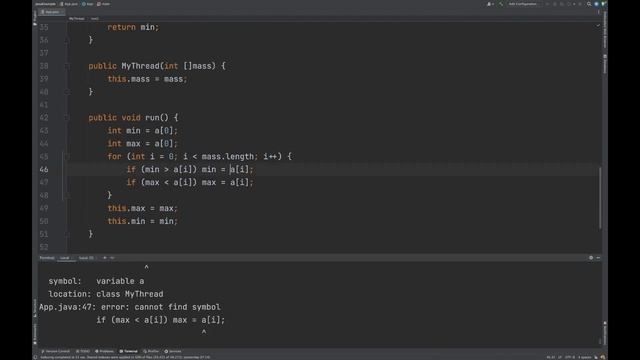Click the fold end marker at line 40
The width and height of the screenshot is (640, 360).
[x=67, y=92]
